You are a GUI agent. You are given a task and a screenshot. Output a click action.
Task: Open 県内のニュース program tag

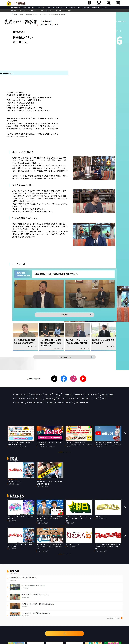[x=20, y=402]
